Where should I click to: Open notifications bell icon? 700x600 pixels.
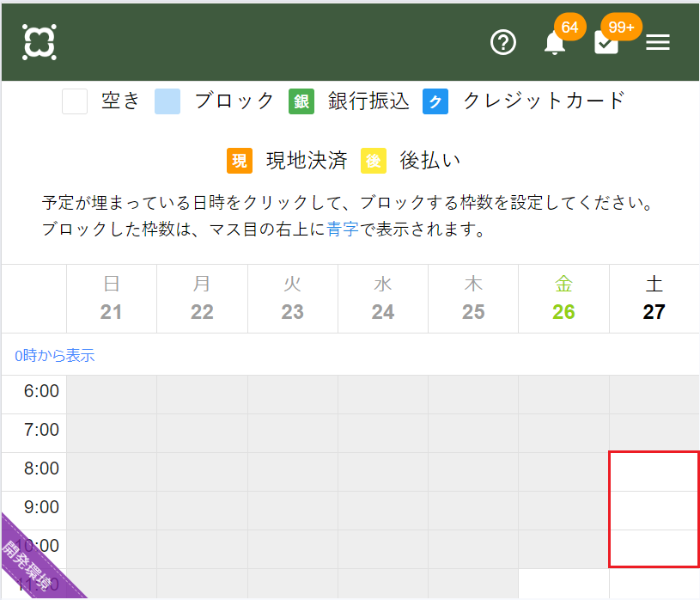point(555,42)
